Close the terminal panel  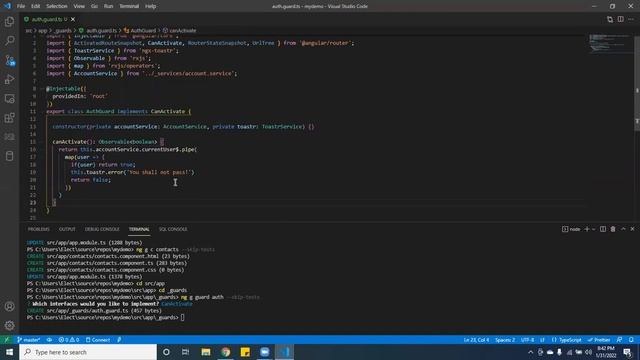pos(632,229)
